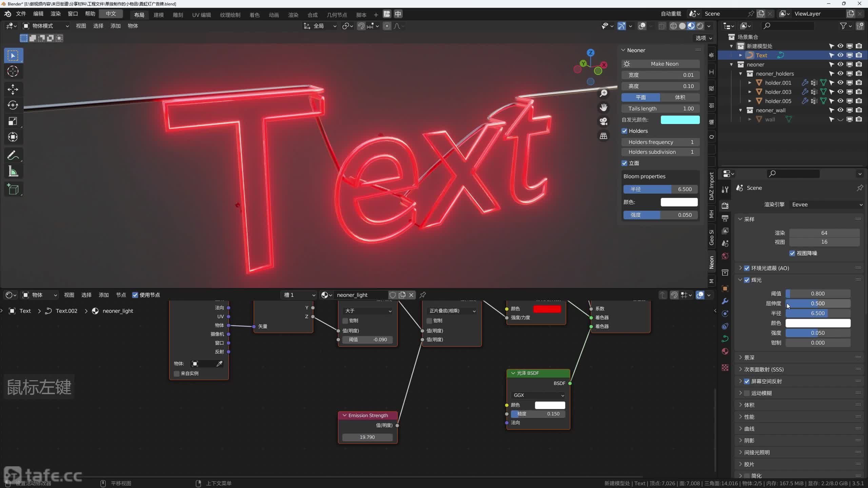Switch to the 几何节点 workspace tab
Image resolution: width=868 pixels, height=488 pixels.
[x=337, y=15]
